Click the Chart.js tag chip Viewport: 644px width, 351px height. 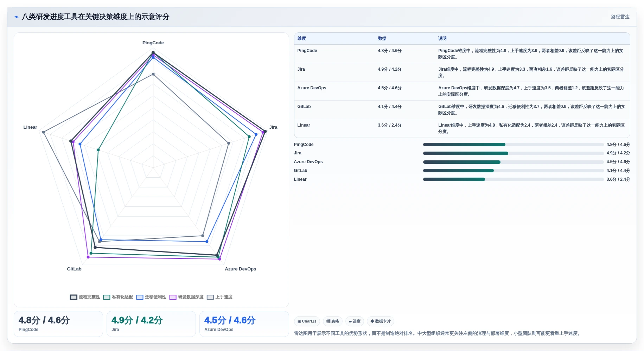click(x=307, y=321)
